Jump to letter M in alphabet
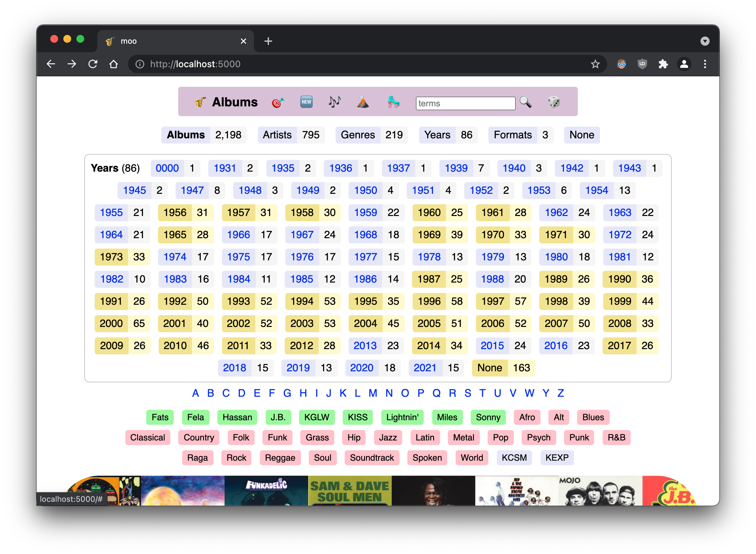756x554 pixels. [x=372, y=393]
